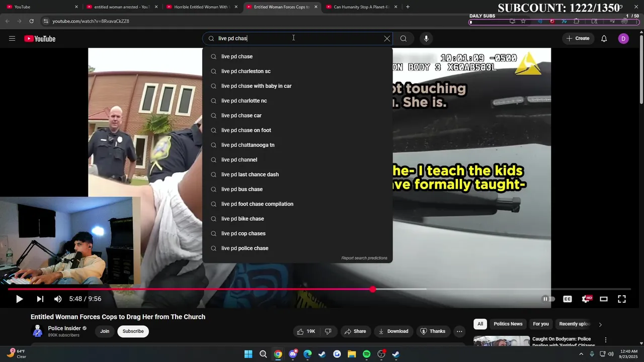Pick 'live pd foot chase compilation'
This screenshot has height=362, width=644.
point(297,204)
